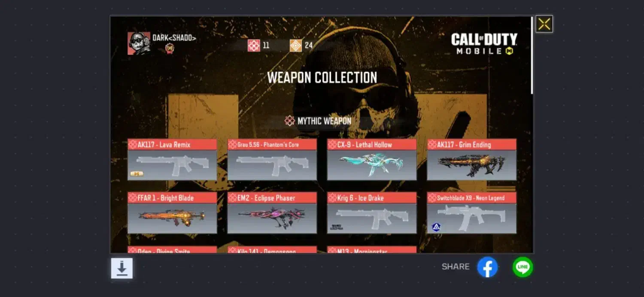Select Switchblade X9 - Neon Legend card
644x297 pixels.
point(472,213)
